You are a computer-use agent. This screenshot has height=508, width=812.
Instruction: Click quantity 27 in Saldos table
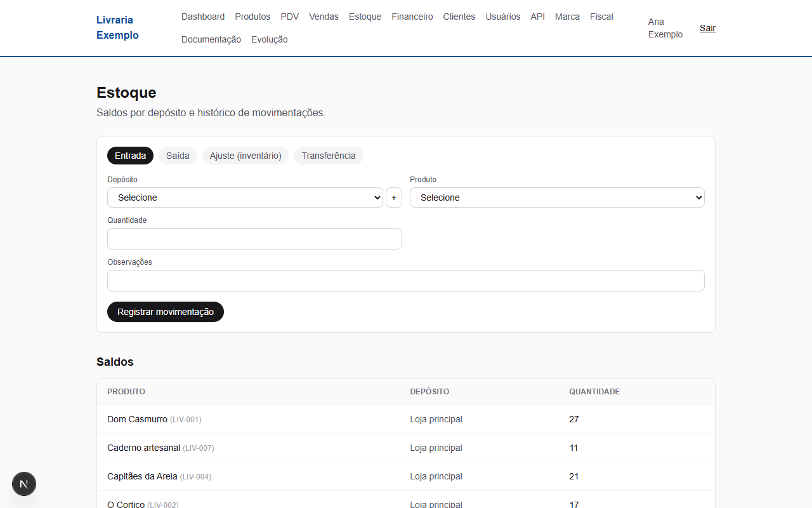click(574, 419)
